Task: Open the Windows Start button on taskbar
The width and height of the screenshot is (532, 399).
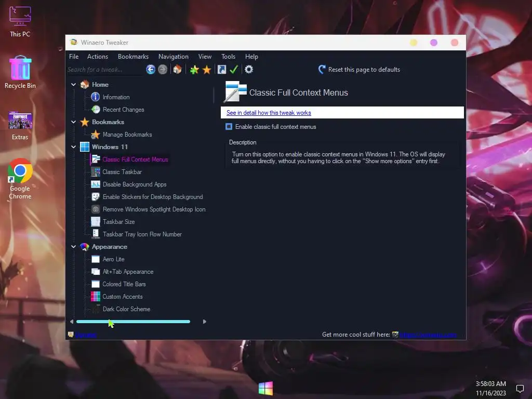Action: [x=265, y=388]
